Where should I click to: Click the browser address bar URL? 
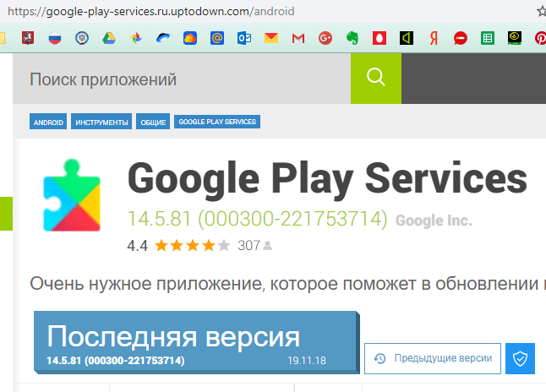(x=151, y=12)
